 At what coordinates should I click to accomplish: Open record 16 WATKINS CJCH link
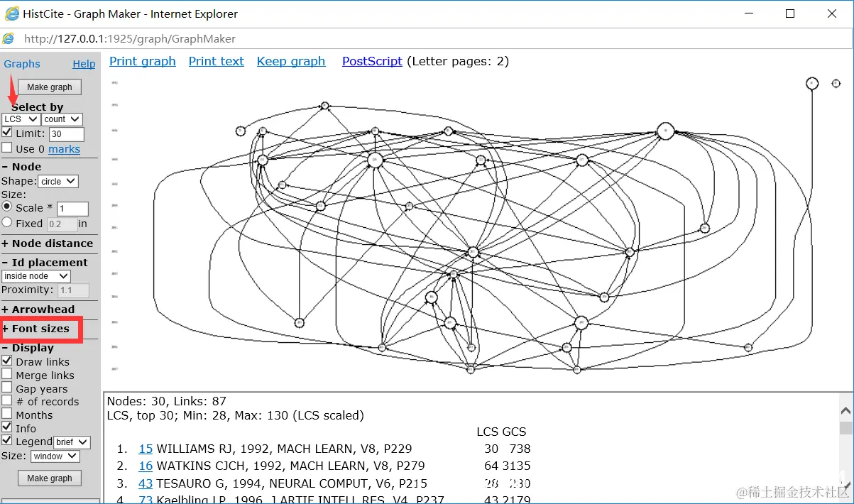pyautogui.click(x=146, y=466)
